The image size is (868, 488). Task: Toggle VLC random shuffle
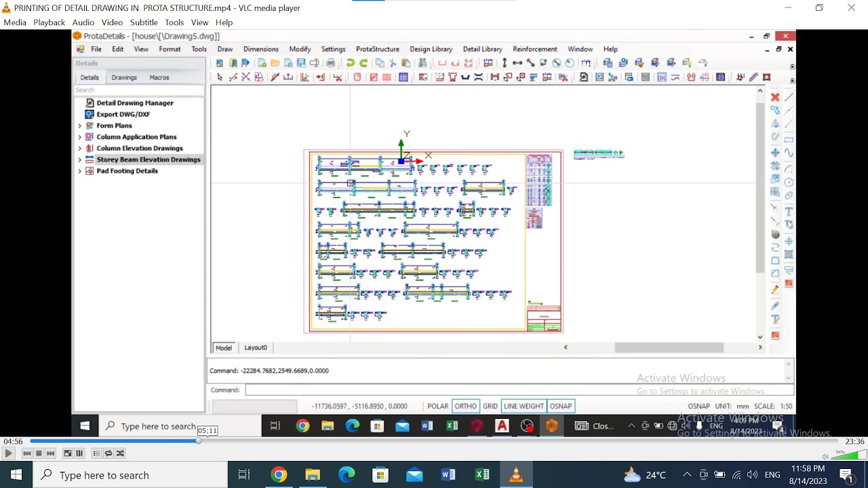120,453
